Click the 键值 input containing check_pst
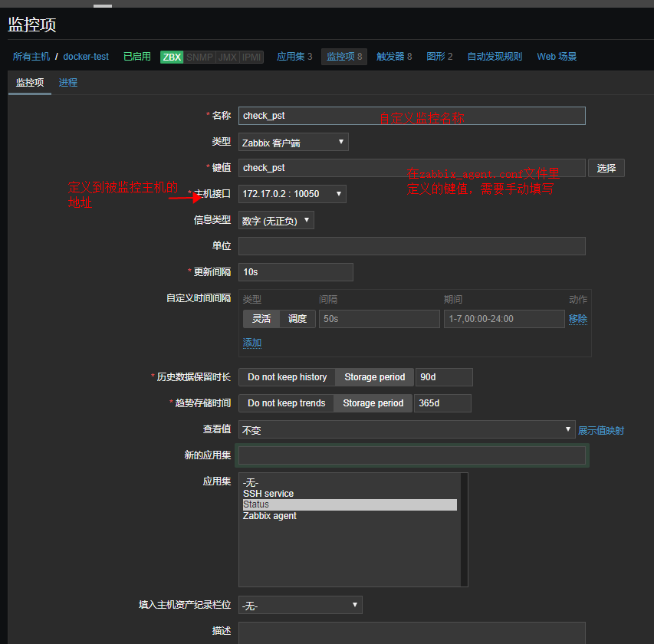The width and height of the screenshot is (654, 644). click(412, 168)
